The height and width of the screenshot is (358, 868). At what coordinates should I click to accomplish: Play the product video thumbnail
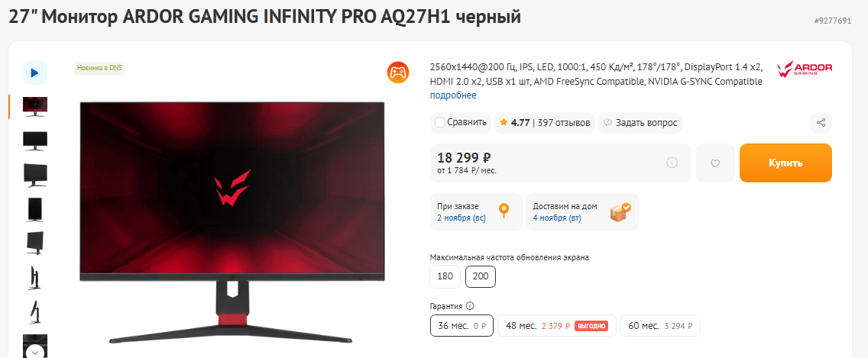tap(35, 73)
